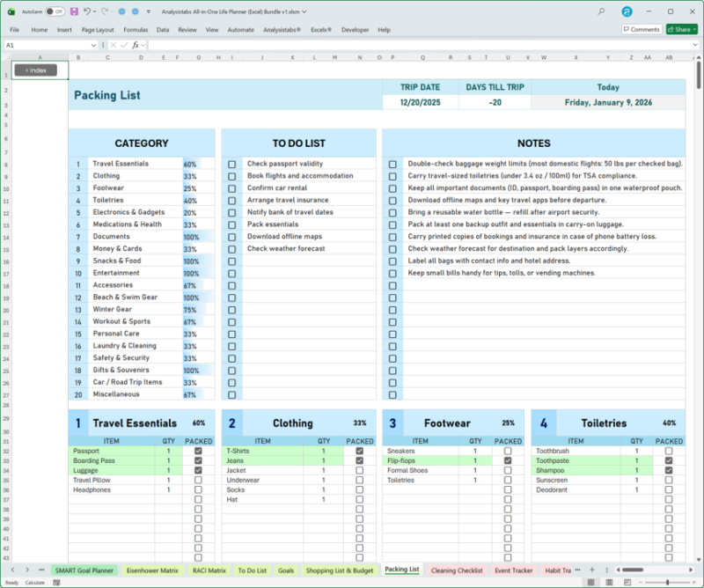This screenshot has width=704, height=588.
Task: Open the Comments button
Action: [641, 29]
